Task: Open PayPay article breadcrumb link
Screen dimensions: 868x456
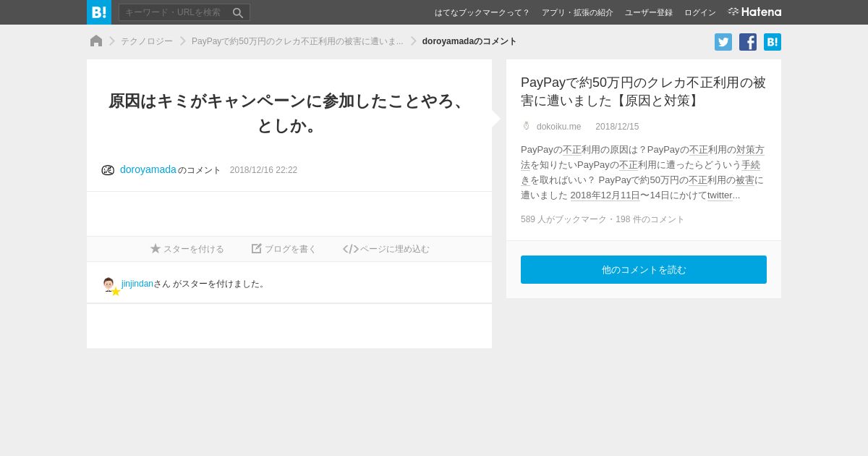Action: pyautogui.click(x=297, y=41)
